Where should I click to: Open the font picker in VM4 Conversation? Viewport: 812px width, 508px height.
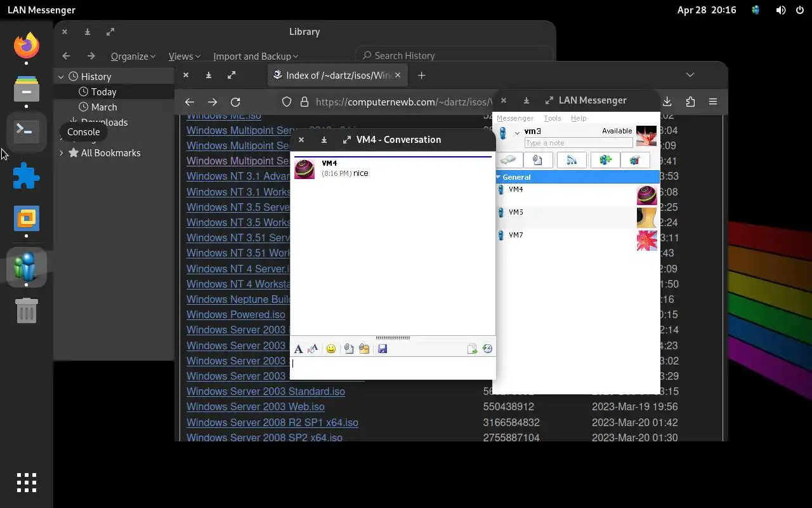point(298,349)
